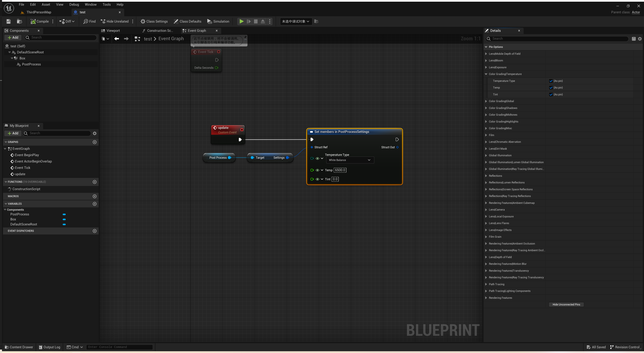The height and width of the screenshot is (353, 644).
Task: Add new variable with VARIABLES plus icon
Action: [x=94, y=204]
